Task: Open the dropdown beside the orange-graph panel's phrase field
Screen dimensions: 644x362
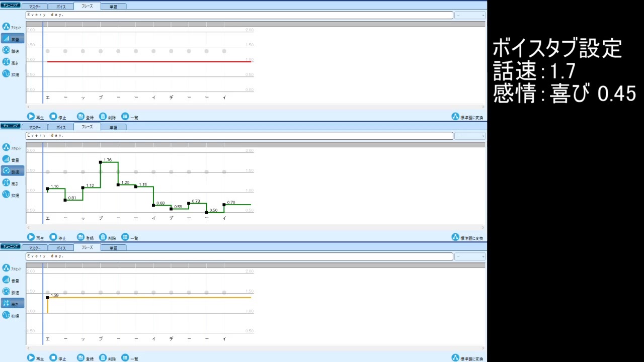Action: tap(470, 256)
